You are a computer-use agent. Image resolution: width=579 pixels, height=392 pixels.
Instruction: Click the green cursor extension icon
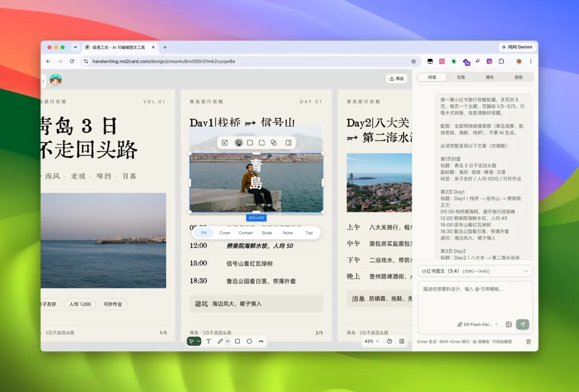[454, 61]
